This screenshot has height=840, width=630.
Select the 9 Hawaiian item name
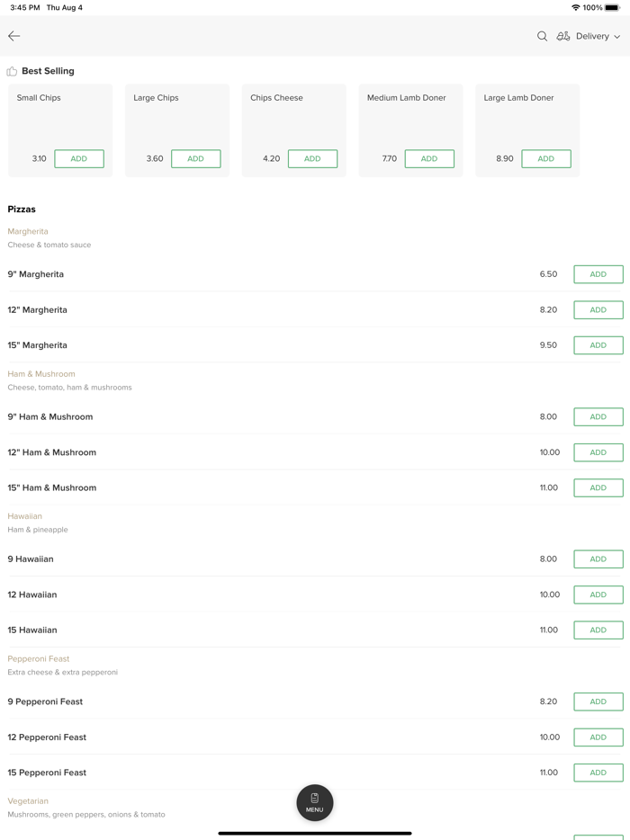pos(31,559)
